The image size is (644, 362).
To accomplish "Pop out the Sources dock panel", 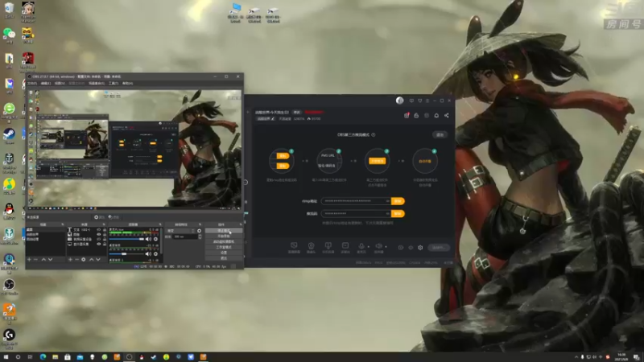I will pos(104,224).
